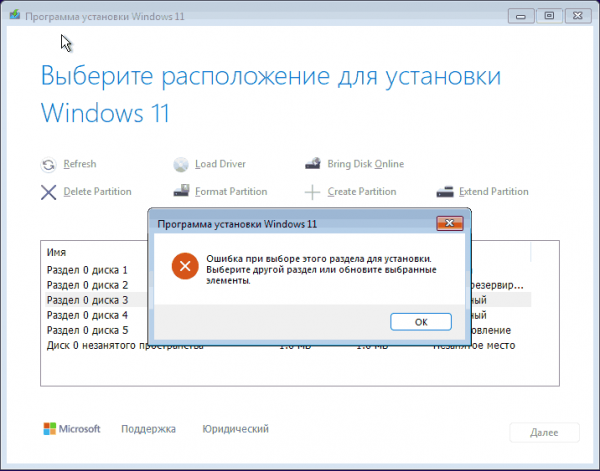
Task: Click the red error icon in the dialog
Action: [185, 266]
